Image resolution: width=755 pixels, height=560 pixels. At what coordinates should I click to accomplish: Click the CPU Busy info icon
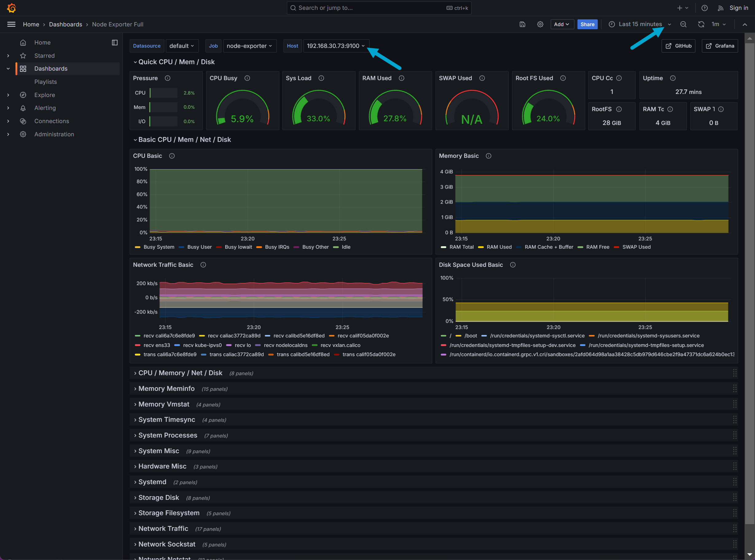coord(247,78)
